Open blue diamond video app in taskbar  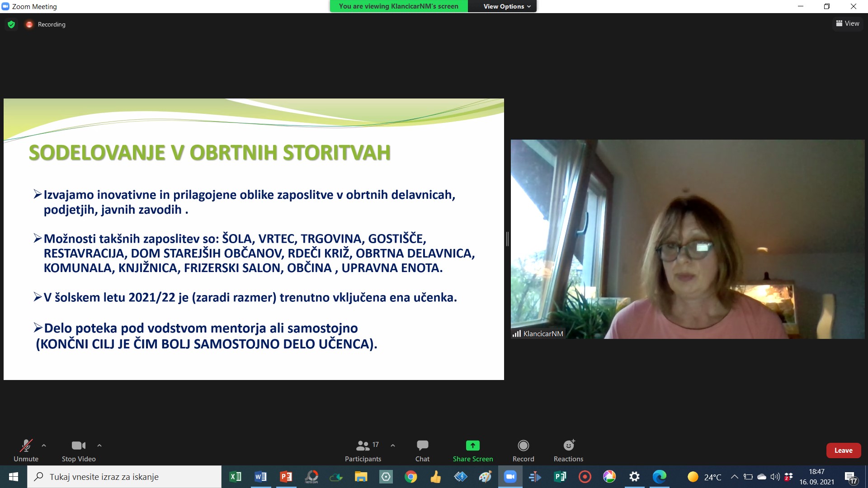pos(461,477)
